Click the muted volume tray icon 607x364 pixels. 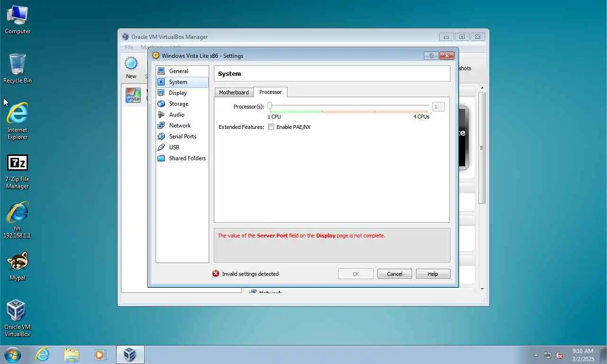(x=559, y=355)
